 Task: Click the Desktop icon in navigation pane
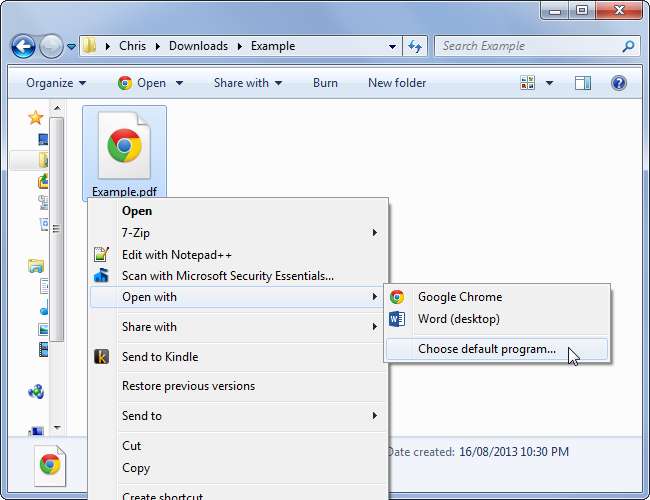[x=43, y=139]
